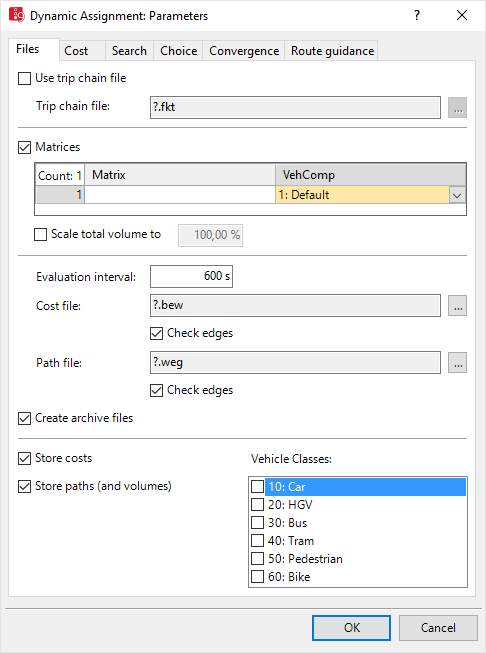Image resolution: width=486 pixels, height=653 pixels.
Task: Go to the Cost tab
Action: click(x=76, y=51)
